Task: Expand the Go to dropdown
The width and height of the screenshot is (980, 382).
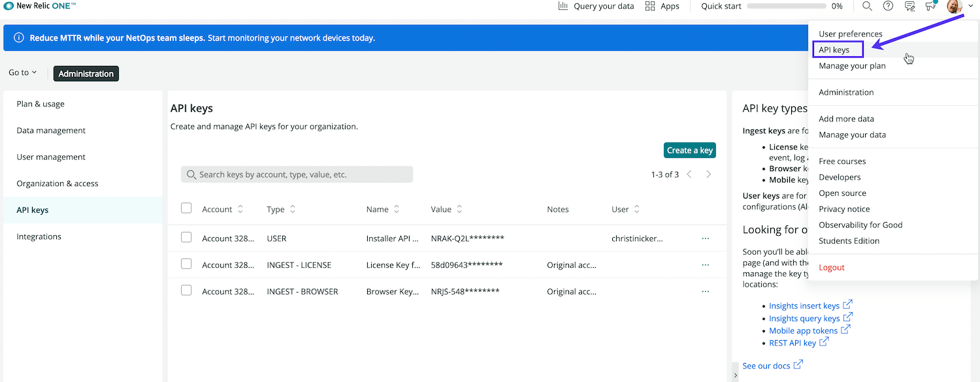Action: (x=23, y=72)
